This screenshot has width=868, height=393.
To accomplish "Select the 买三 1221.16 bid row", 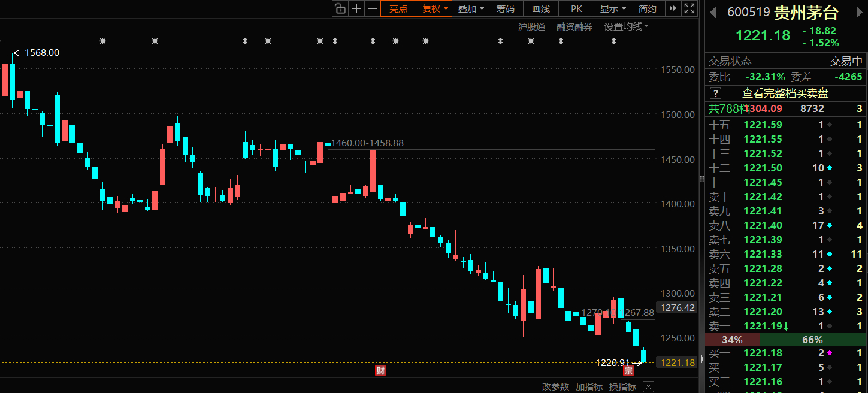I will click(x=786, y=382).
